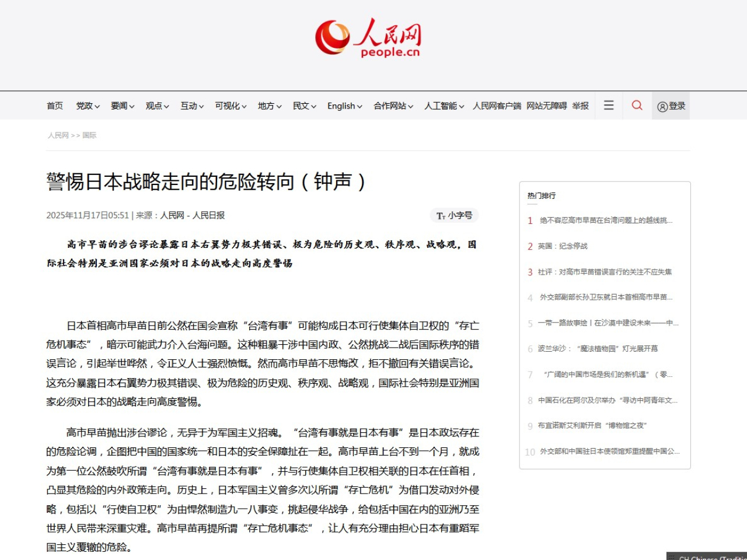Expand the 人工智能 dropdown
747x560 pixels.
coord(444,106)
